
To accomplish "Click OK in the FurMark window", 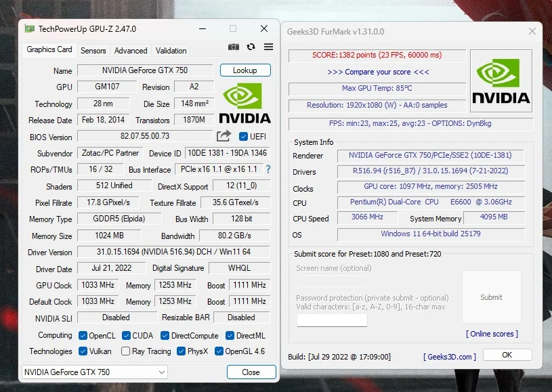I will [507, 355].
